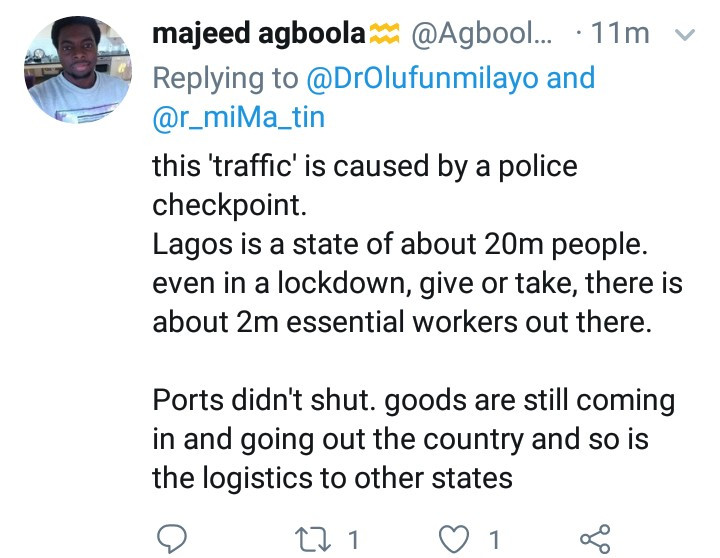
Task: Click the 11m timestamp
Action: [620, 34]
